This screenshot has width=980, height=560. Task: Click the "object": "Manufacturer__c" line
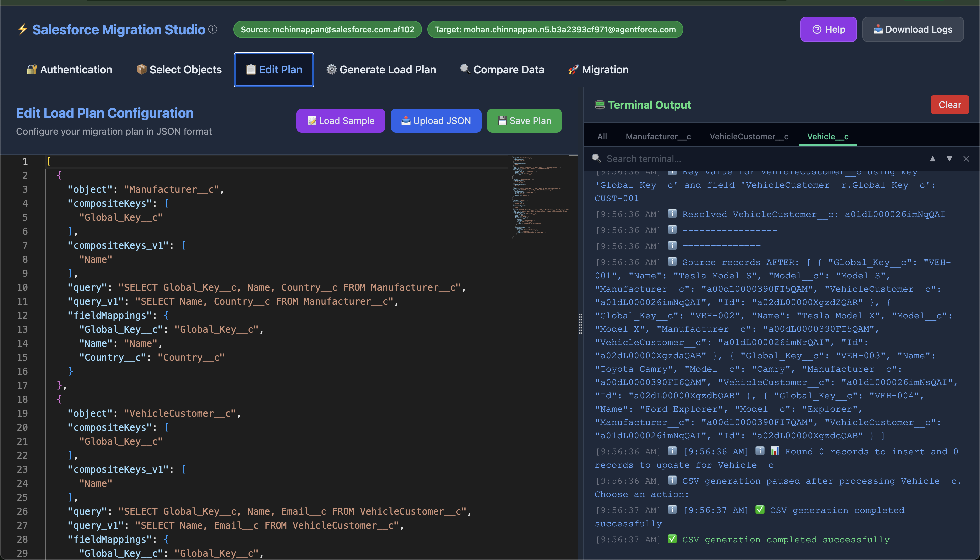point(146,189)
